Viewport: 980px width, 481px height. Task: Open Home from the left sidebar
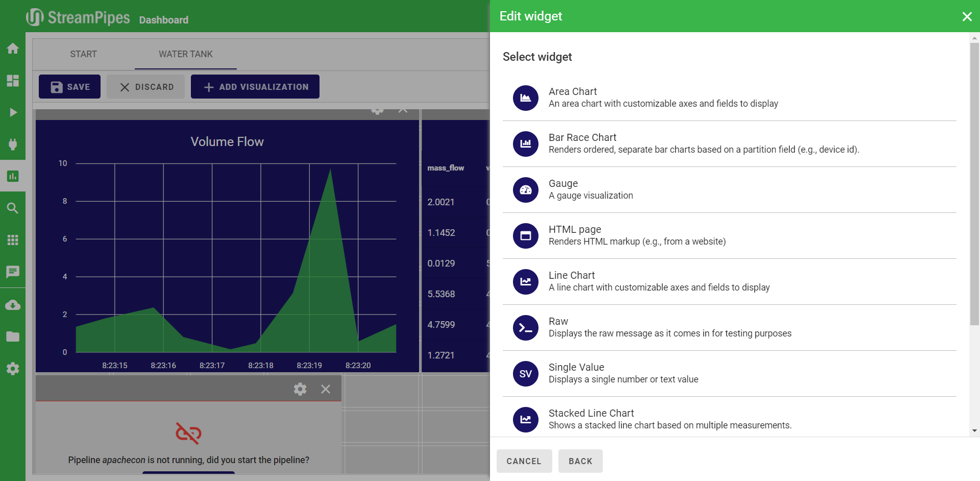click(x=13, y=49)
